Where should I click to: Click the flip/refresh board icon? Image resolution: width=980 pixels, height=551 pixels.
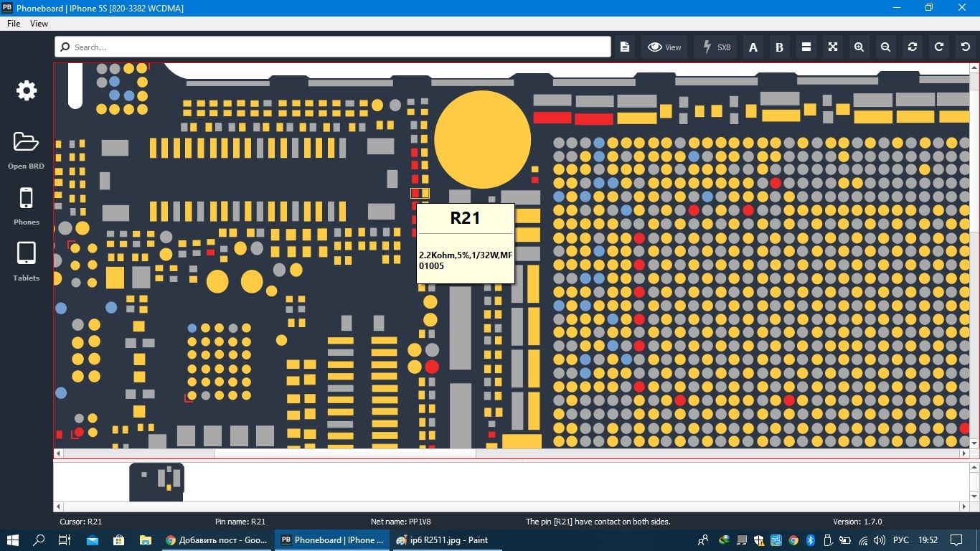[x=913, y=47]
